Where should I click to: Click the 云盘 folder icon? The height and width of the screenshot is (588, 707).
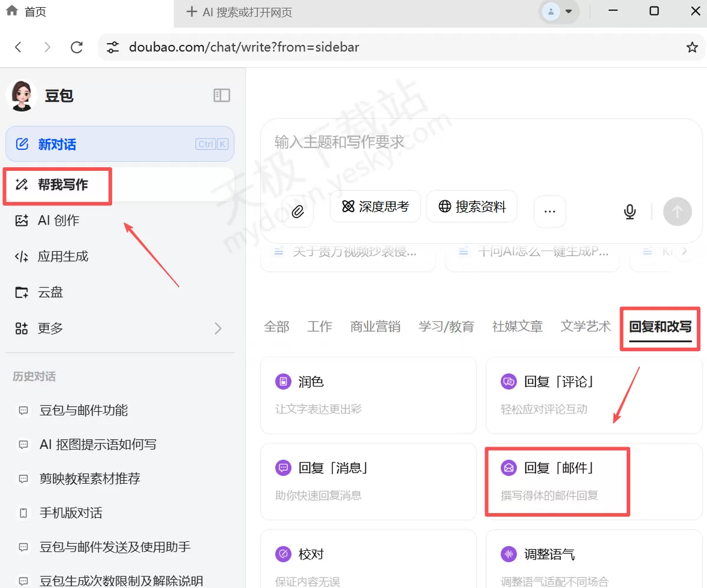pyautogui.click(x=22, y=292)
